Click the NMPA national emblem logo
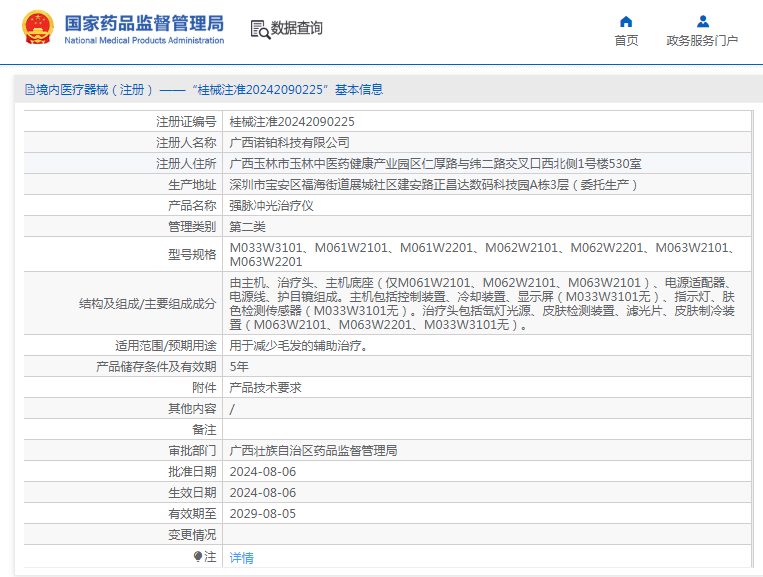Screen dimensions: 763x577 (x=38, y=28)
